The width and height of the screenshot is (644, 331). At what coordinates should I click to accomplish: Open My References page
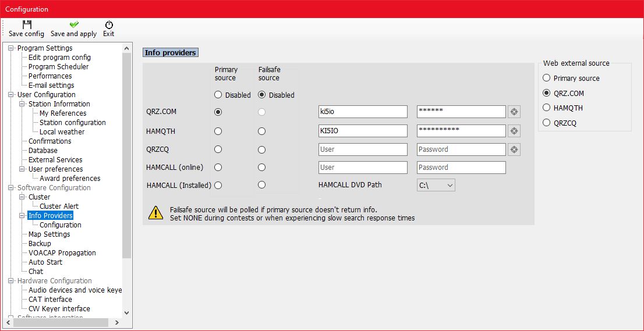point(63,113)
